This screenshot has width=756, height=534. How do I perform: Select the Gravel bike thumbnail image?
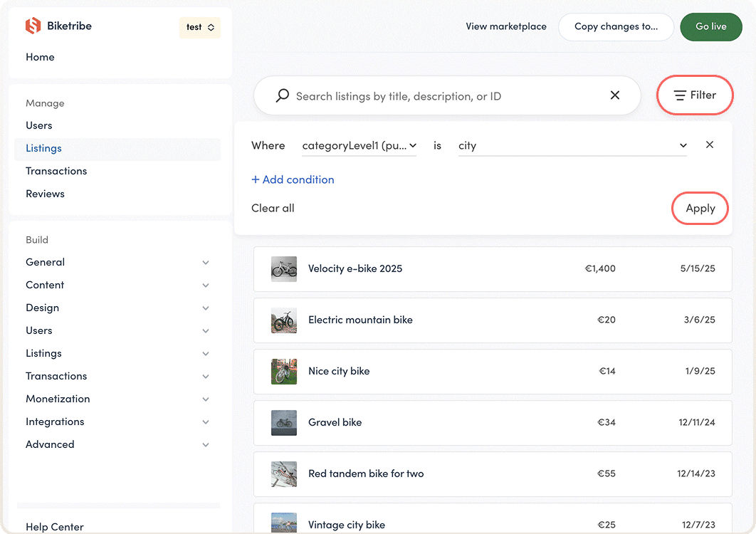pyautogui.click(x=284, y=423)
